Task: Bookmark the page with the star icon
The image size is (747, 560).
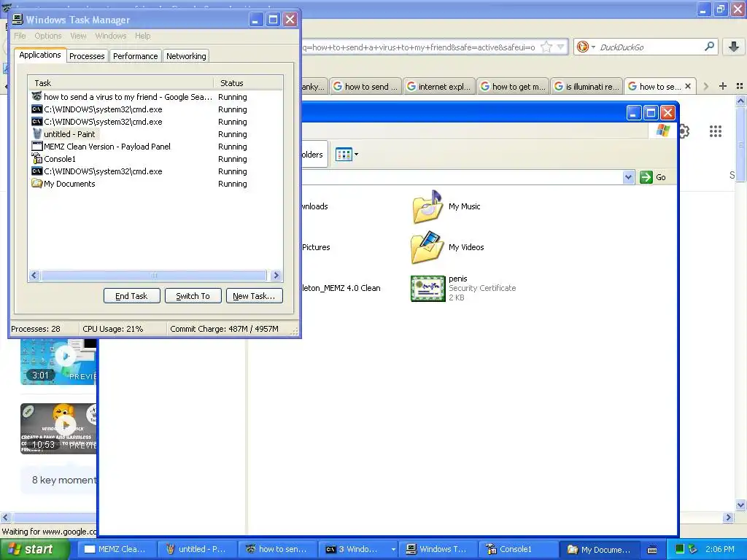Action: [546, 47]
